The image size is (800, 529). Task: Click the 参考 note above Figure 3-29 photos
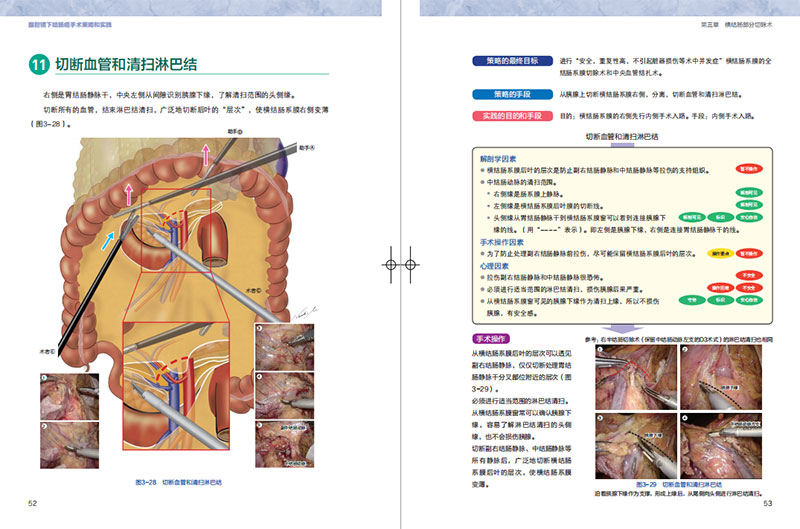click(x=679, y=340)
